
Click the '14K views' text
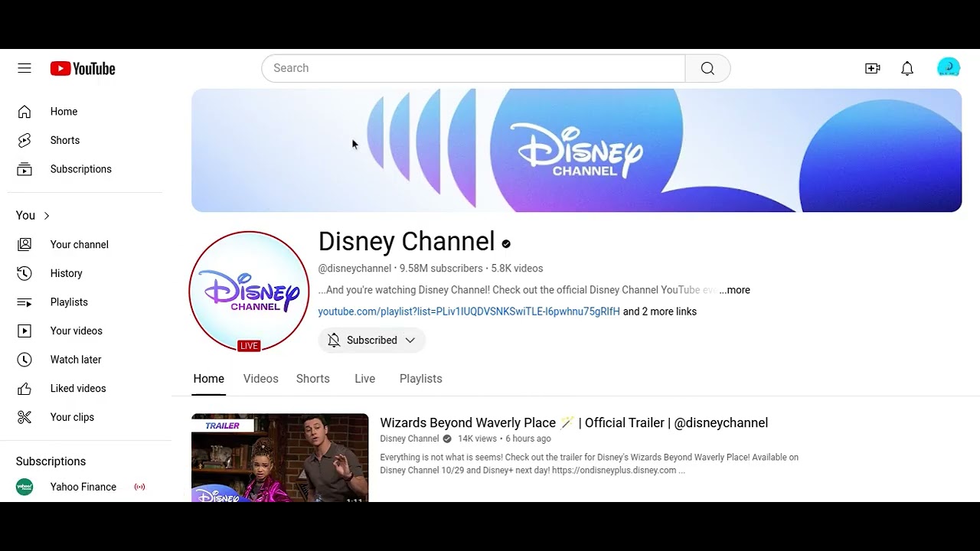tap(477, 439)
